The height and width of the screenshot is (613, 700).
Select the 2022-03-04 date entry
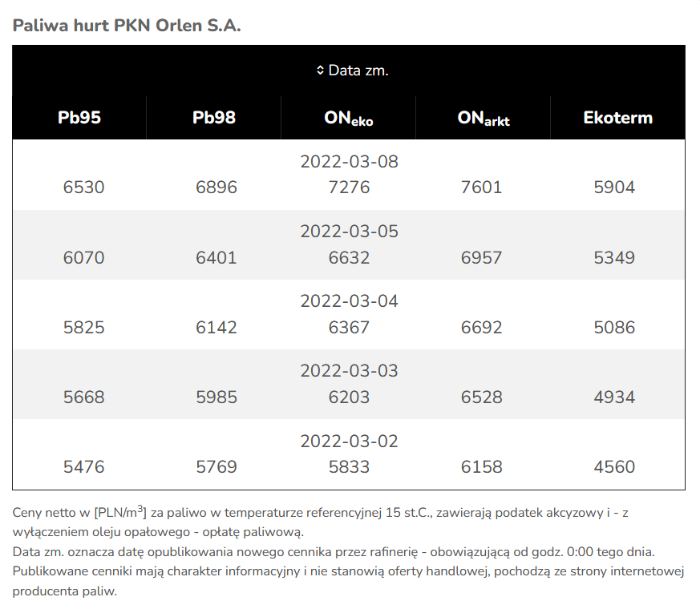(x=349, y=301)
